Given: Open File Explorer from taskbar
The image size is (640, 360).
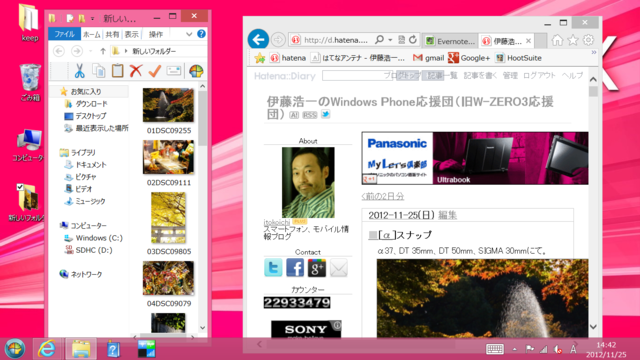Looking at the screenshot, I should tap(81, 349).
